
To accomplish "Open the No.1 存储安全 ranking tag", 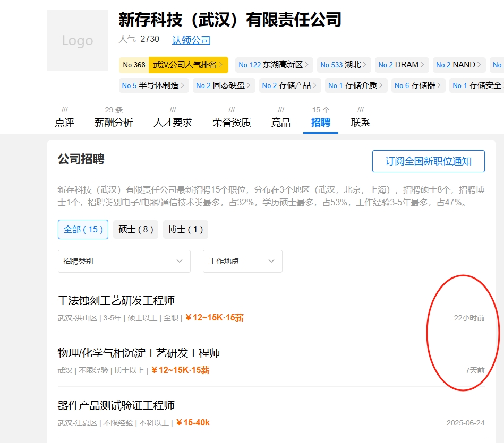I will [477, 85].
